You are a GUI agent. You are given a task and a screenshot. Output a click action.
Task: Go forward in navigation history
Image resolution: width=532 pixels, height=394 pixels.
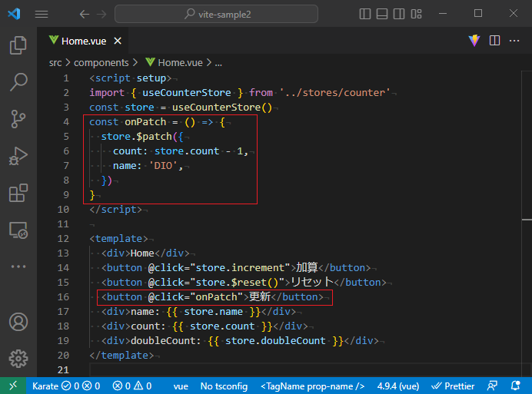[101, 15]
